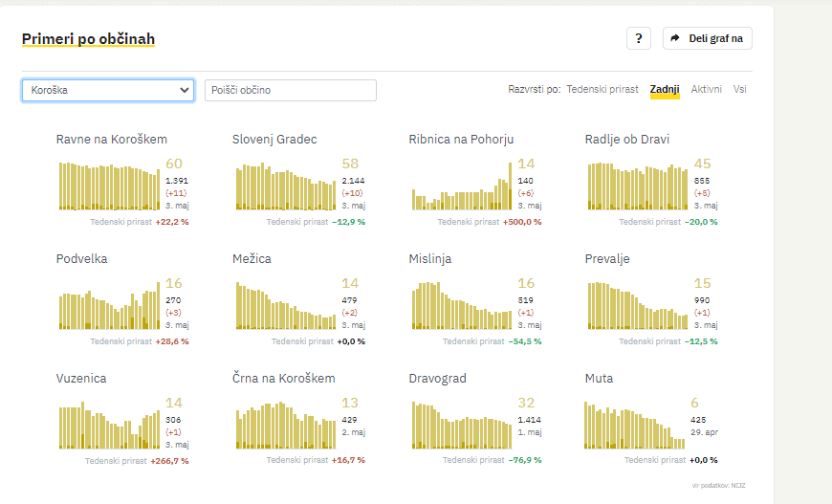Click the share arrow icon
This screenshot has height=504, width=832.
pyautogui.click(x=675, y=38)
